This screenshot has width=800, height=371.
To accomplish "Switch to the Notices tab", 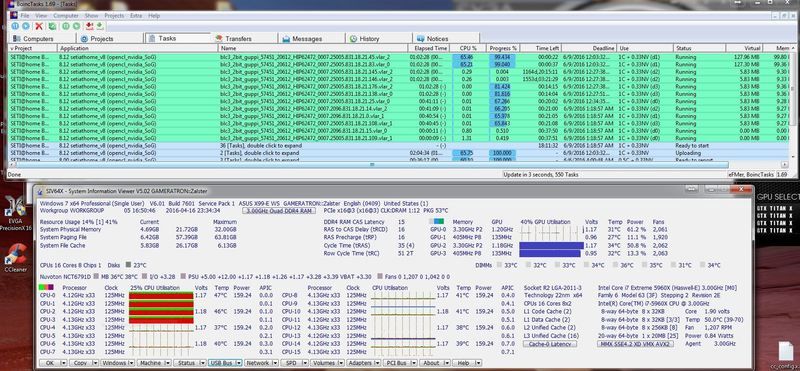I will click(x=446, y=38).
